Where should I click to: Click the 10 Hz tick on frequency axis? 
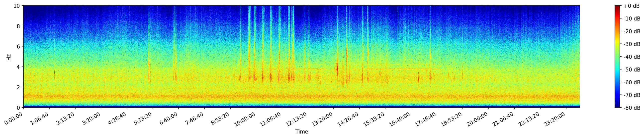click(x=17, y=6)
